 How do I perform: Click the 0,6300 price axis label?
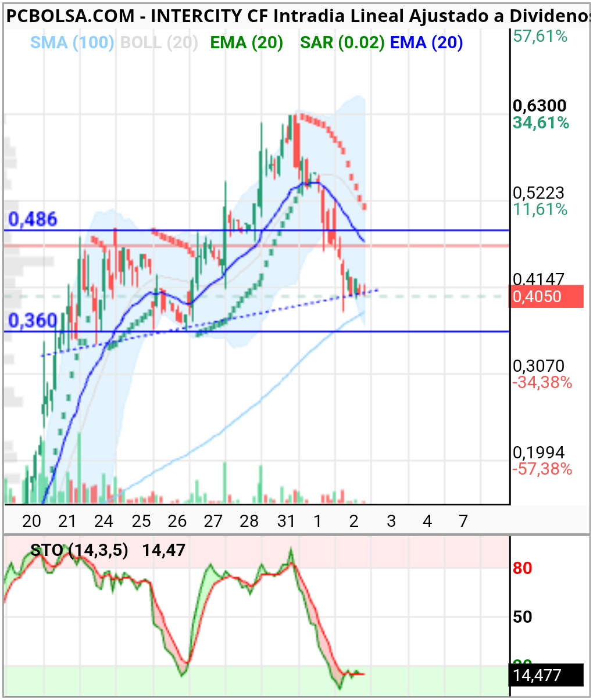pos(540,106)
